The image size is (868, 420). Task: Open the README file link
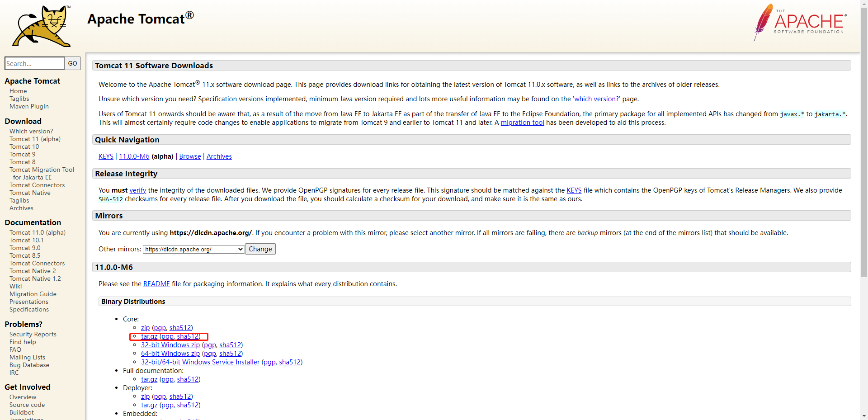coord(156,284)
